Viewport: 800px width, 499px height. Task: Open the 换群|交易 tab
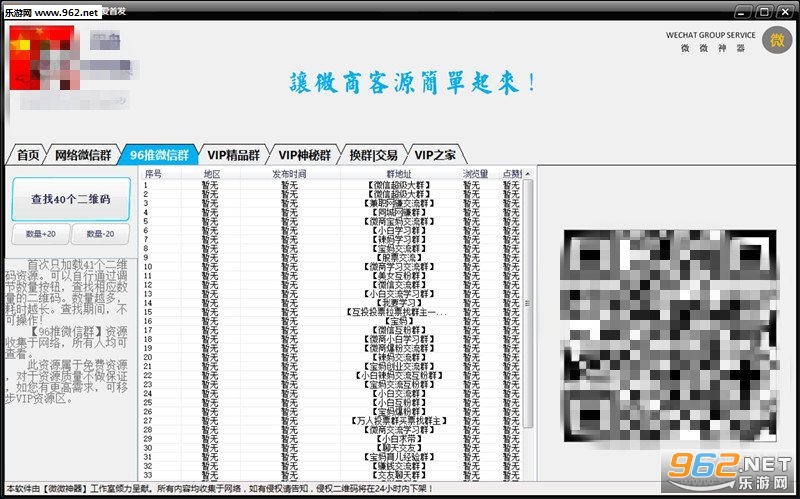click(x=373, y=155)
